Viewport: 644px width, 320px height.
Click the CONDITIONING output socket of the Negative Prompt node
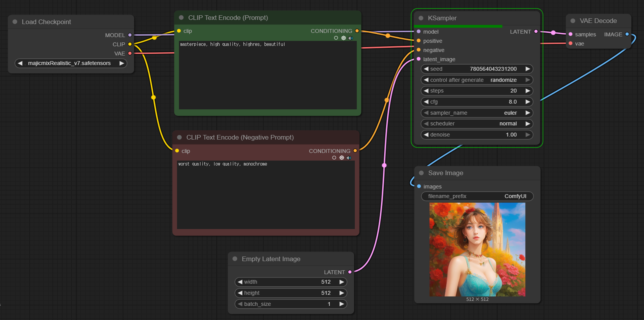[355, 151]
